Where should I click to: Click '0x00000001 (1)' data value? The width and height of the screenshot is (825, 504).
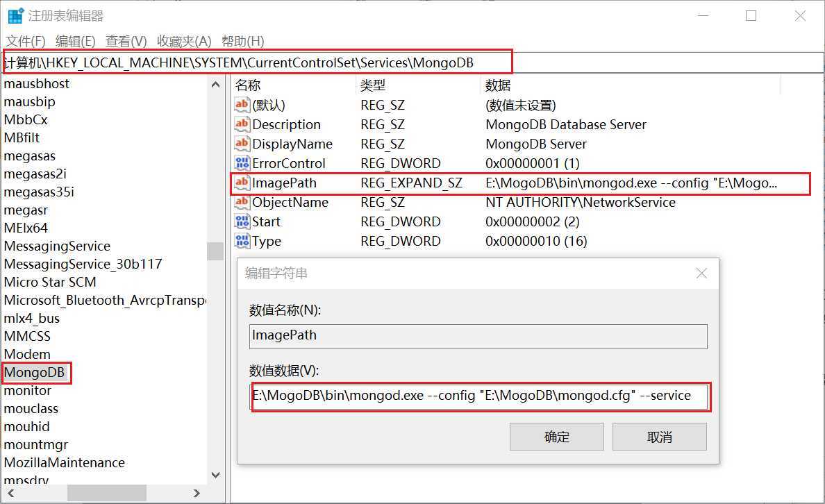pyautogui.click(x=533, y=163)
